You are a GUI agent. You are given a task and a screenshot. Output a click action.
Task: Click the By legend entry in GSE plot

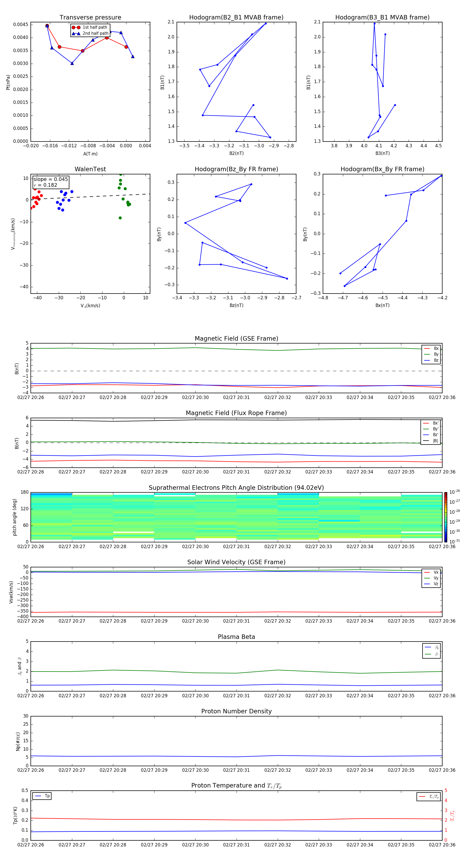tap(431, 354)
